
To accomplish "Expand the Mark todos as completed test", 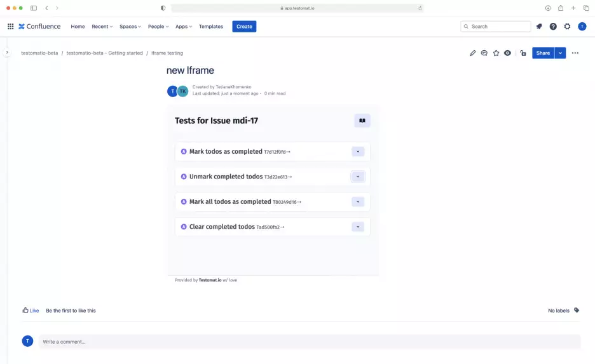I will [x=358, y=152].
